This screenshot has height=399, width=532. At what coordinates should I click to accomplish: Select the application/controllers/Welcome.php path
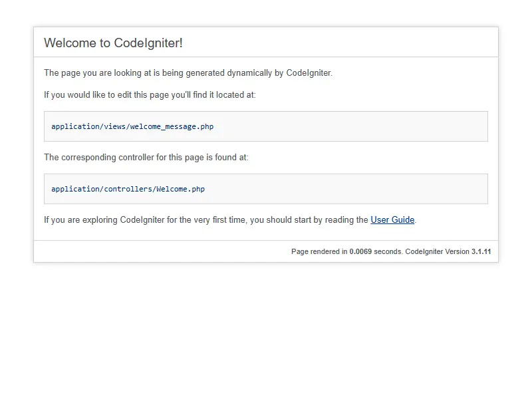pos(128,189)
